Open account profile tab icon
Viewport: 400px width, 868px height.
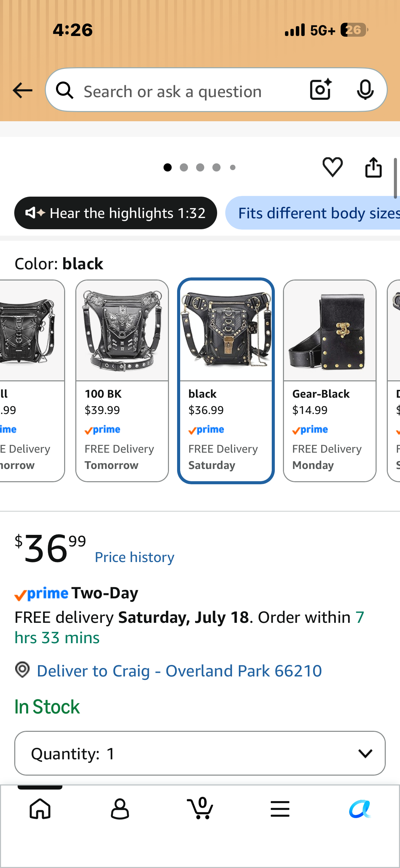click(x=120, y=809)
